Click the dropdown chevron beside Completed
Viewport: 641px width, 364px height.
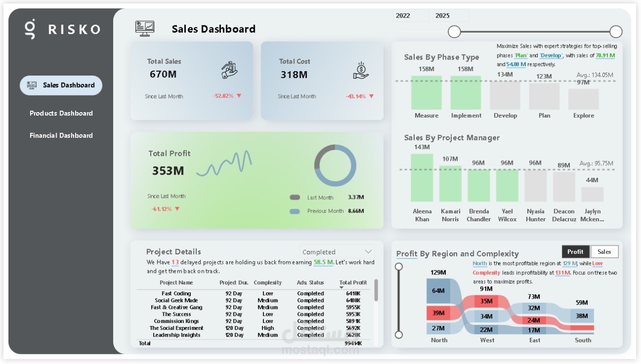368,251
